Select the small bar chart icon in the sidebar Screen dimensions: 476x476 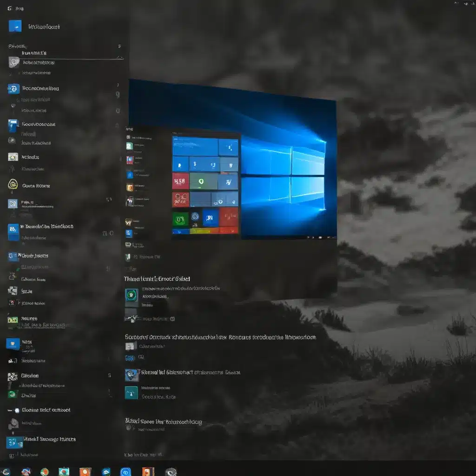(x=12, y=361)
